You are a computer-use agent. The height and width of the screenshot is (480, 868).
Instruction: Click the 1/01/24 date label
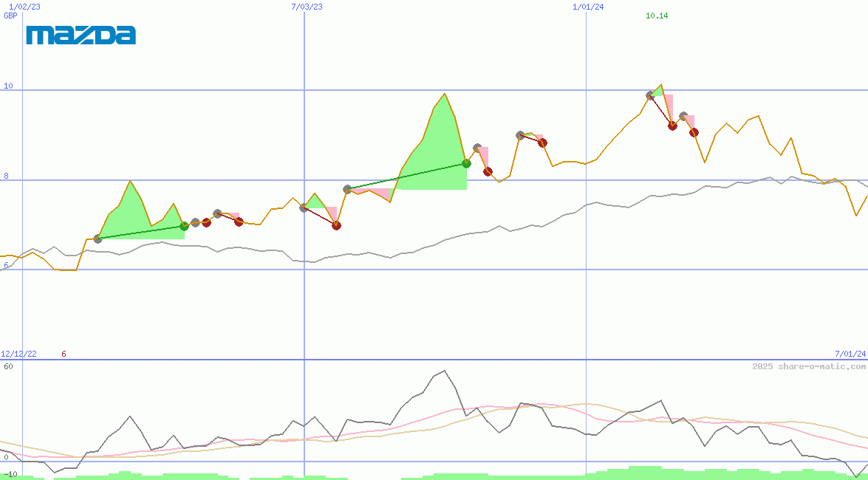point(588,7)
